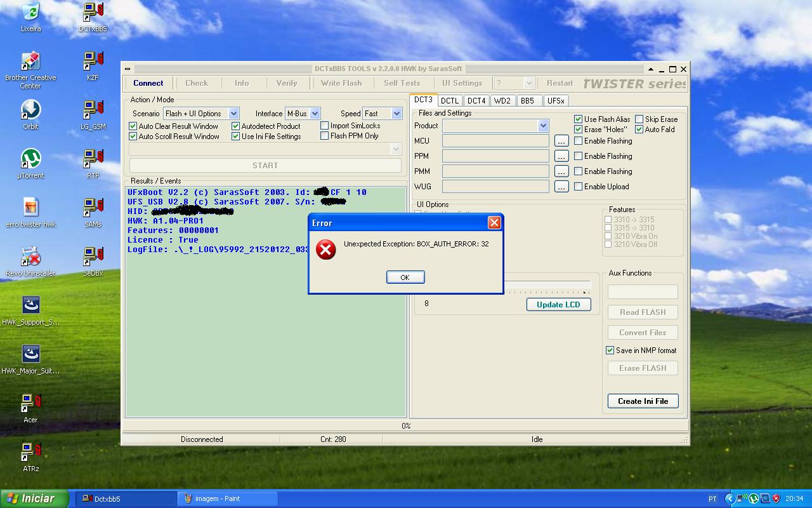Expand the Product dropdown
The width and height of the screenshot is (812, 508).
(543, 126)
